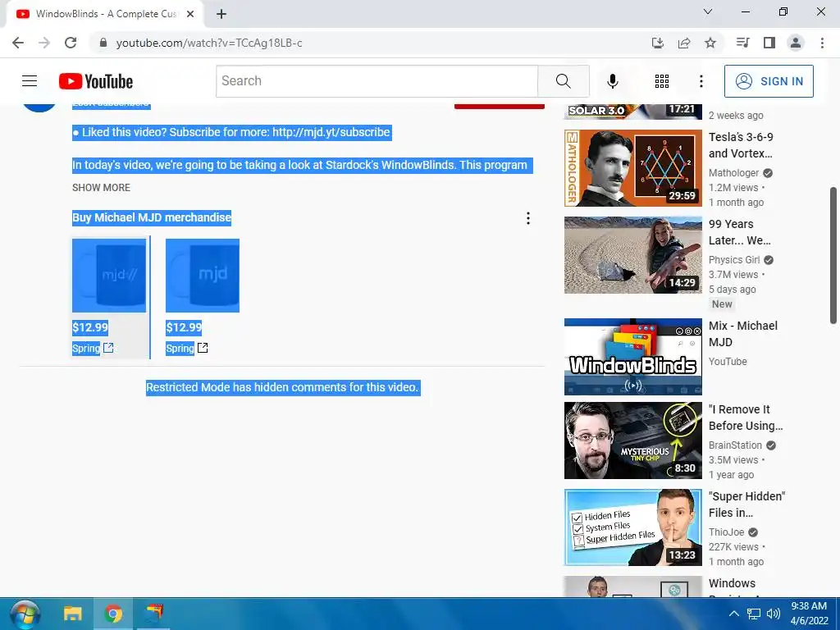Open the tab search dropdown chevron
840x630 pixels.
[x=708, y=11]
